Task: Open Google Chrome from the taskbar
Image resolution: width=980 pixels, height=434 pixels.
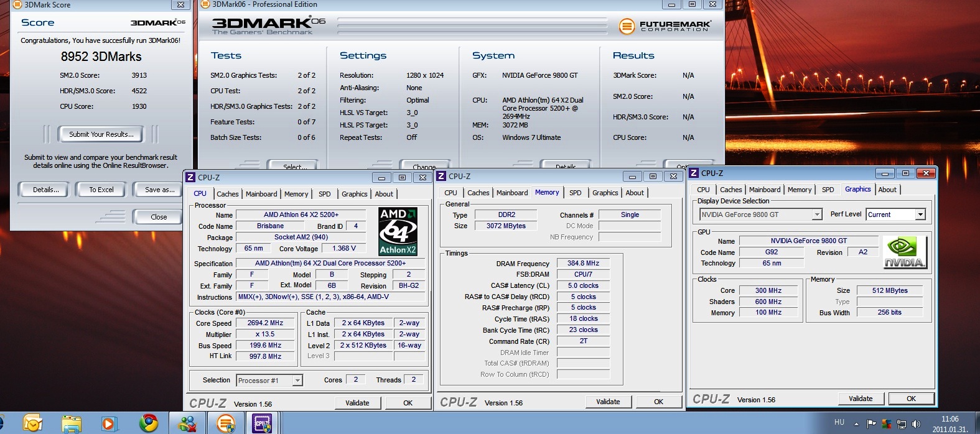Action: point(148,423)
